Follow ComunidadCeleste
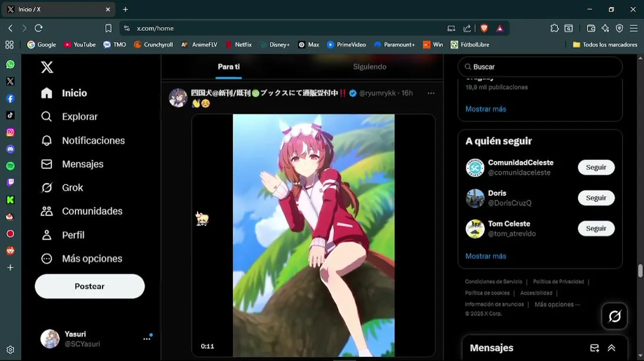This screenshot has height=361, width=644. (x=596, y=167)
